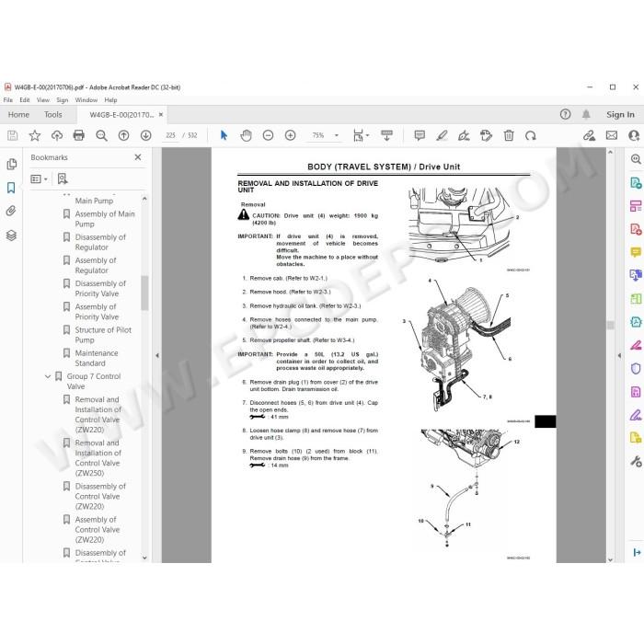This screenshot has width=644, height=644.
Task: Open the View menu
Action: (x=42, y=99)
